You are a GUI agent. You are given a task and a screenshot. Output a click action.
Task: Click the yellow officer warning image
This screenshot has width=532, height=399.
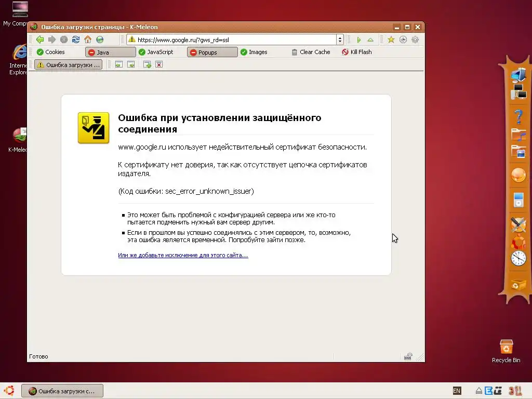pos(94,128)
